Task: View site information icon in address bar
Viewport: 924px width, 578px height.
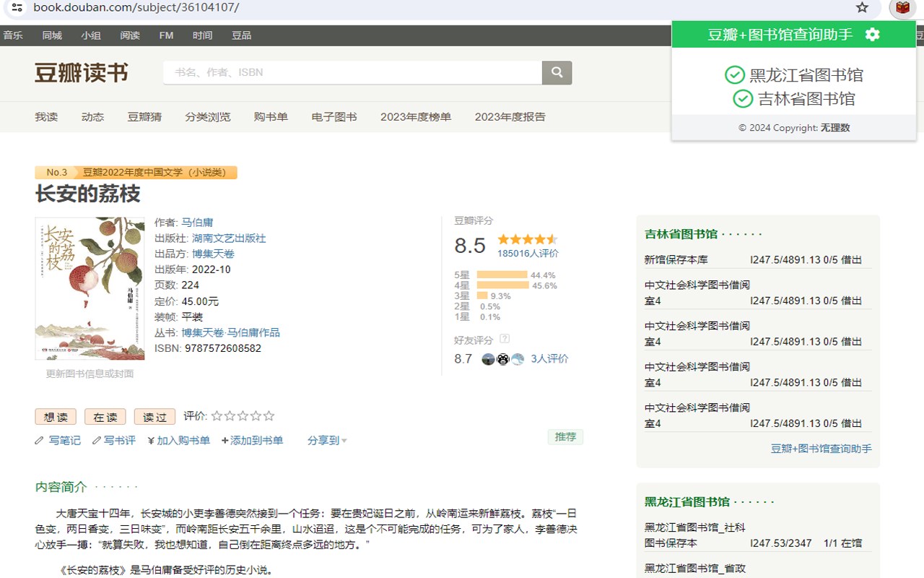Action: click(x=17, y=8)
